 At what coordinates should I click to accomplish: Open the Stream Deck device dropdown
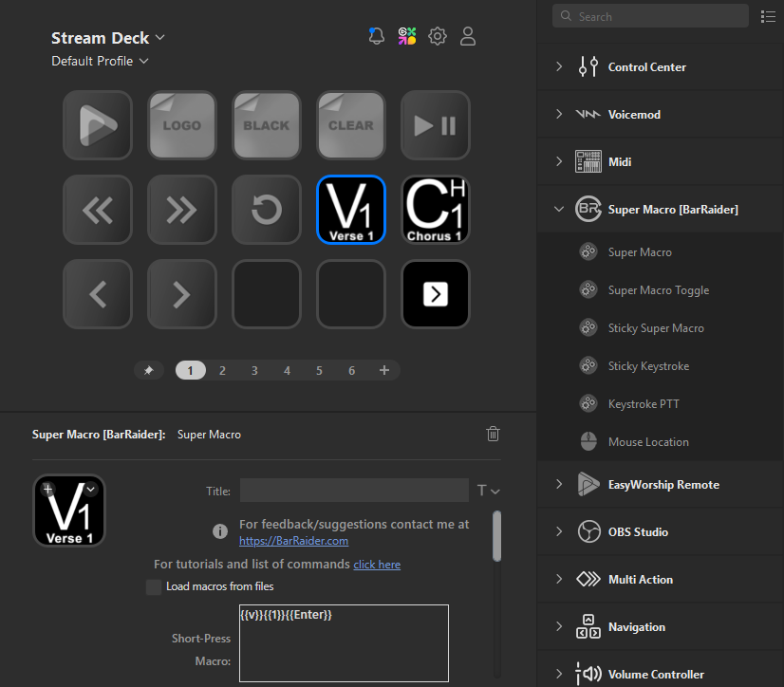tap(108, 38)
